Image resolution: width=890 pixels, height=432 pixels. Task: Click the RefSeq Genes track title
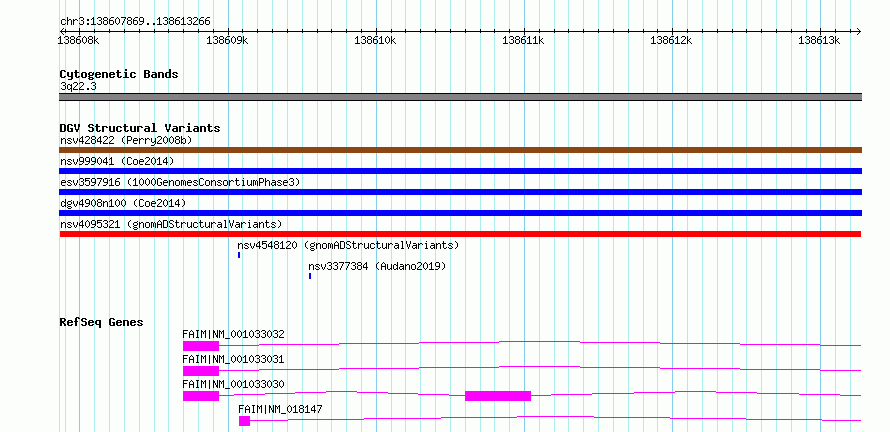[x=101, y=322]
